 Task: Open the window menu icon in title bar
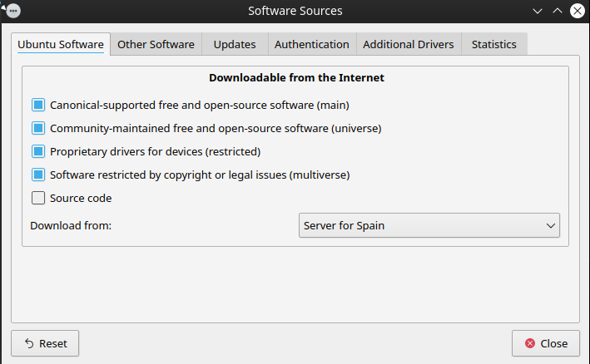[x=12, y=11]
